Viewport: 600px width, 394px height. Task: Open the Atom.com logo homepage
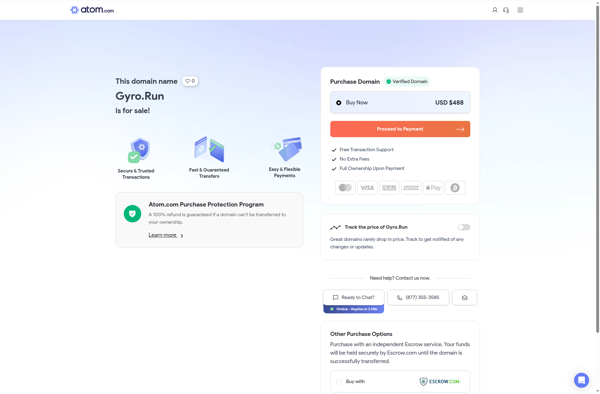point(92,10)
